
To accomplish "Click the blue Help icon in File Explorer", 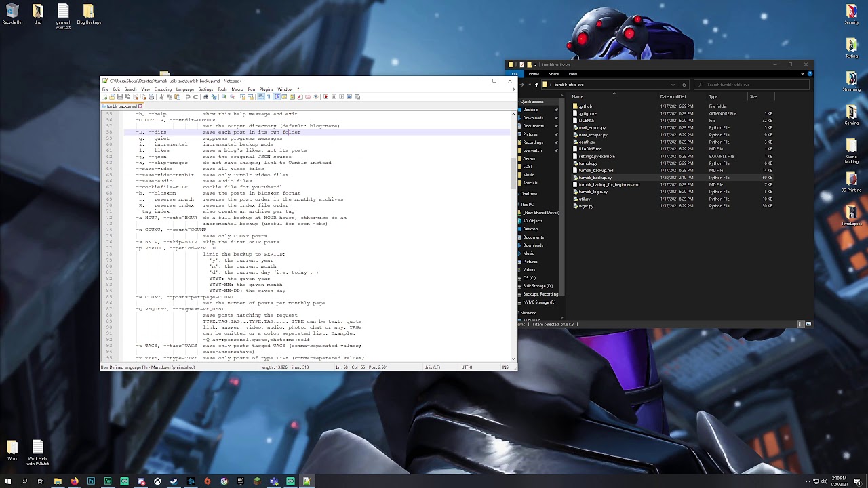I will tap(809, 74).
